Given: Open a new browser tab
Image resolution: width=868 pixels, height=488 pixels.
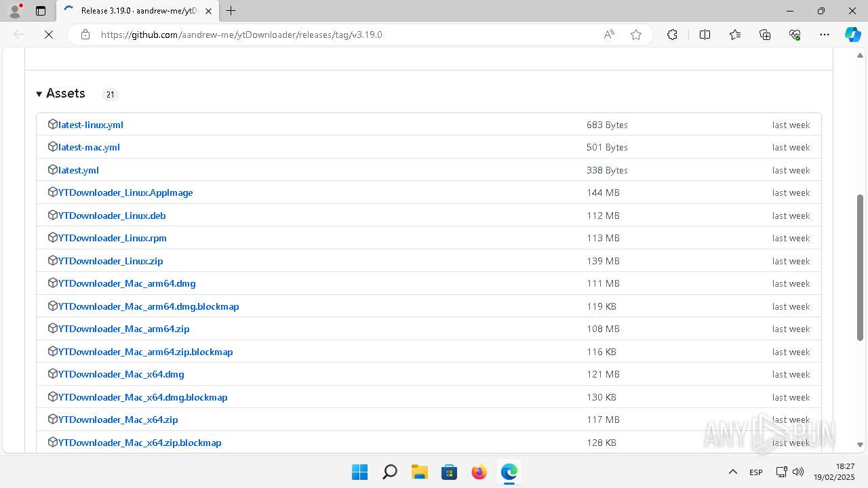Looking at the screenshot, I should tap(231, 11).
